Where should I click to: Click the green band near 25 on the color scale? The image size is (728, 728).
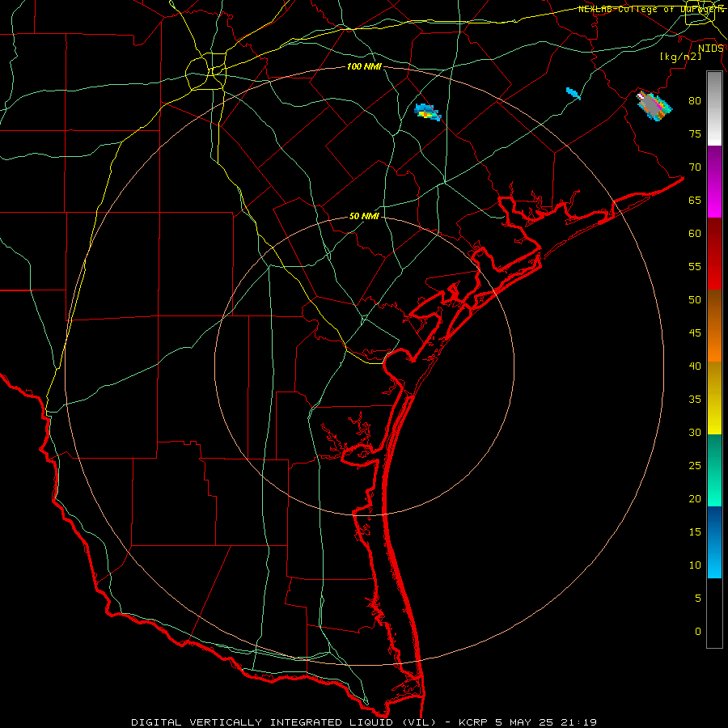(x=714, y=470)
